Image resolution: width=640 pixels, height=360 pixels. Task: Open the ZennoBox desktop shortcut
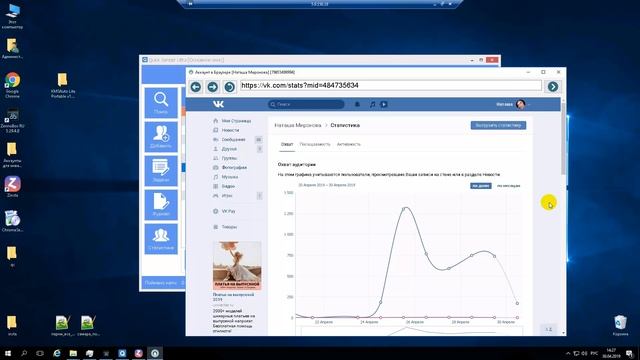coord(12,121)
